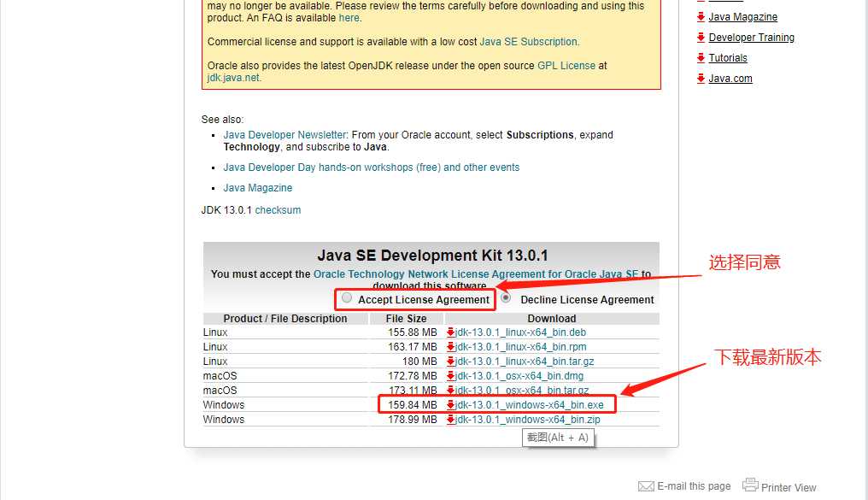This screenshot has width=868, height=500.
Task: Download jdk-13.0.1_osx-x64_bin.dmg
Action: [x=519, y=376]
